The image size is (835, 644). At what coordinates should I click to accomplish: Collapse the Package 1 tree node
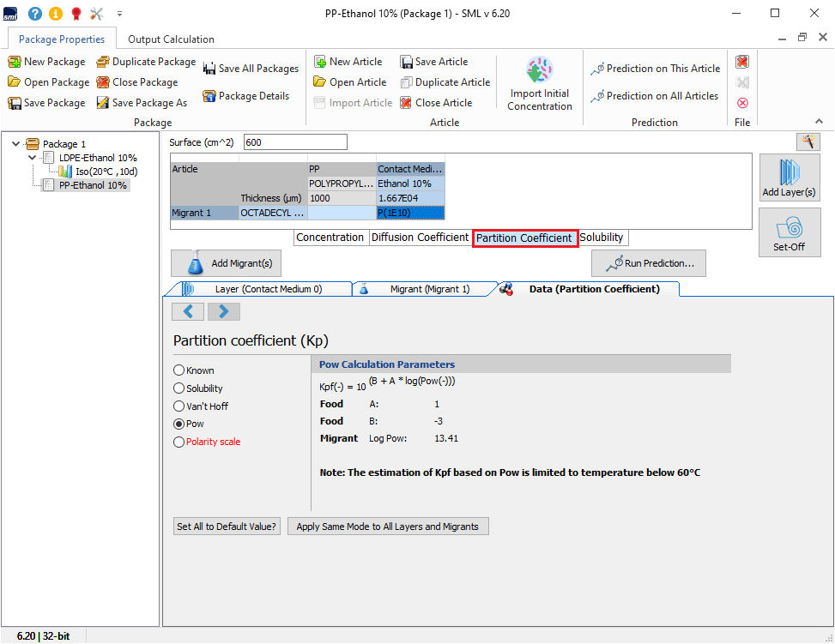click(x=15, y=143)
